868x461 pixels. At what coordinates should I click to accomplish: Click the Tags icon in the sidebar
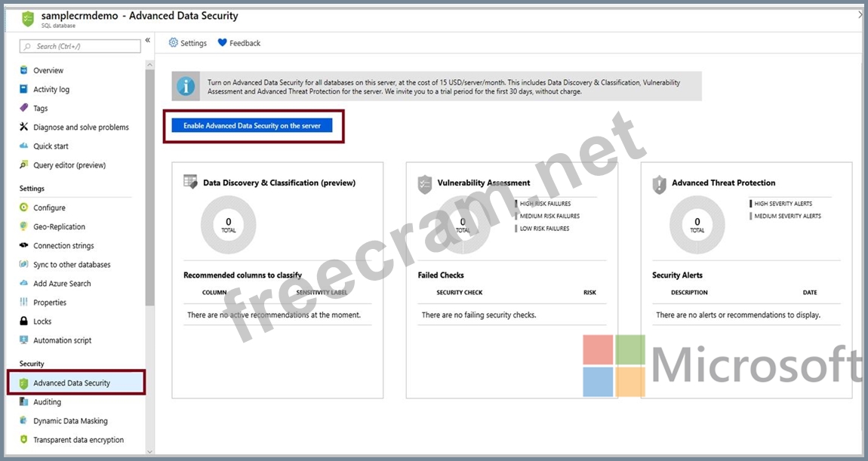pyautogui.click(x=23, y=108)
